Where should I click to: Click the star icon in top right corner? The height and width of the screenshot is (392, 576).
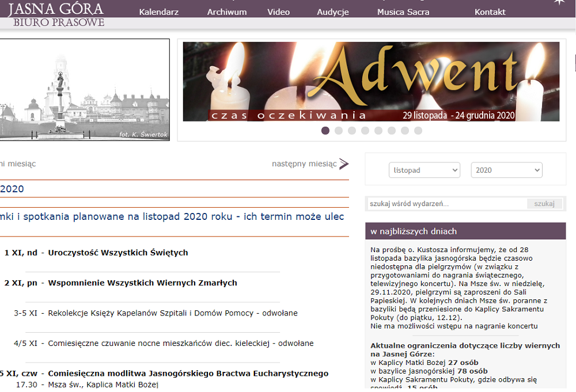(559, 3)
